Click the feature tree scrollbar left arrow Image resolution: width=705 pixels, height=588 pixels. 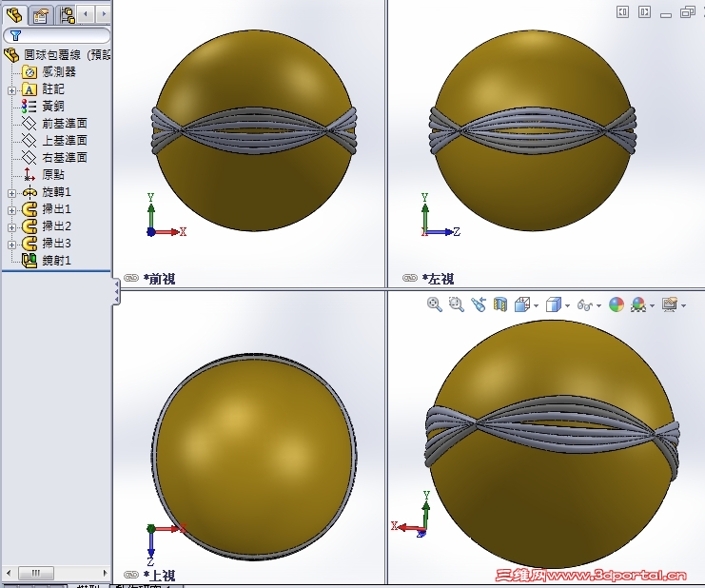pos(9,573)
